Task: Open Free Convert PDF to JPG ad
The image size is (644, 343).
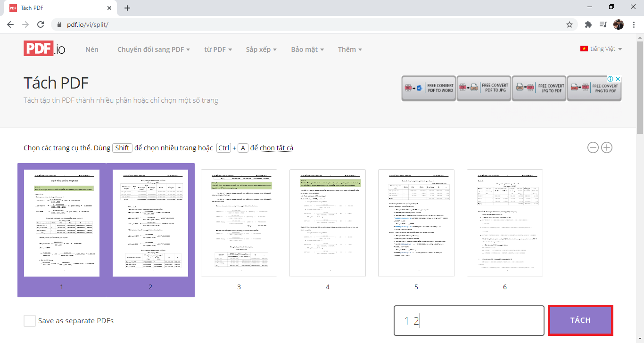Action: [x=484, y=88]
